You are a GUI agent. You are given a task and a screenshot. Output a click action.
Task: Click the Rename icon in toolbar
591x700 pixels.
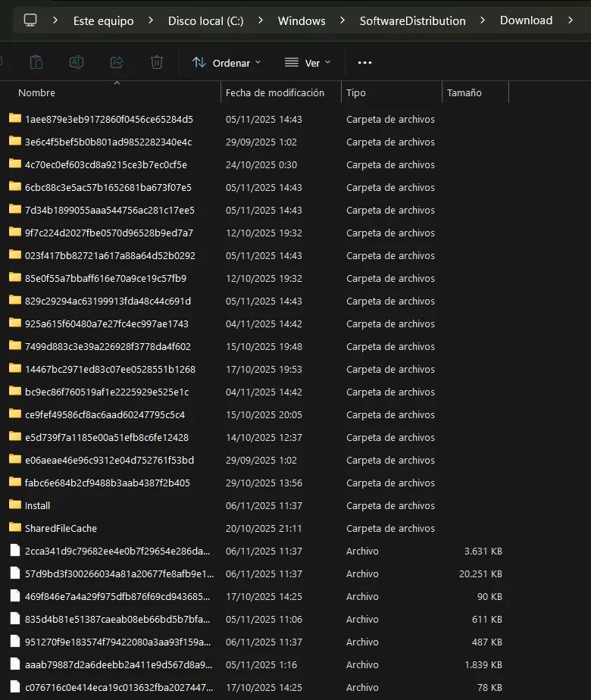(x=77, y=62)
